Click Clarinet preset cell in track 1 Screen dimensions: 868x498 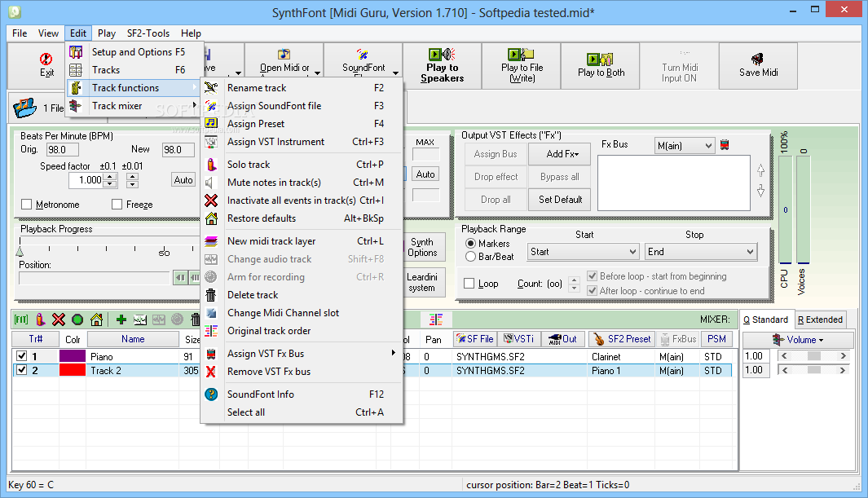point(620,357)
